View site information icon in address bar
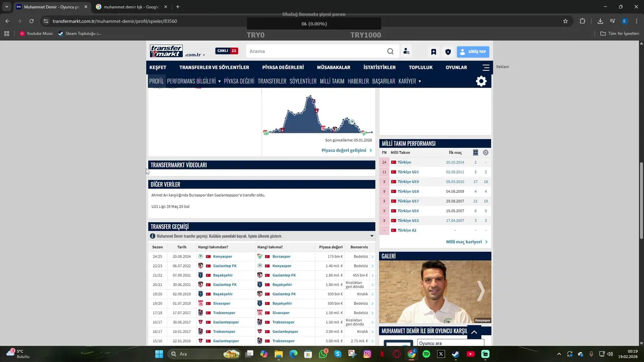Image resolution: width=644 pixels, height=362 pixels. click(46, 21)
